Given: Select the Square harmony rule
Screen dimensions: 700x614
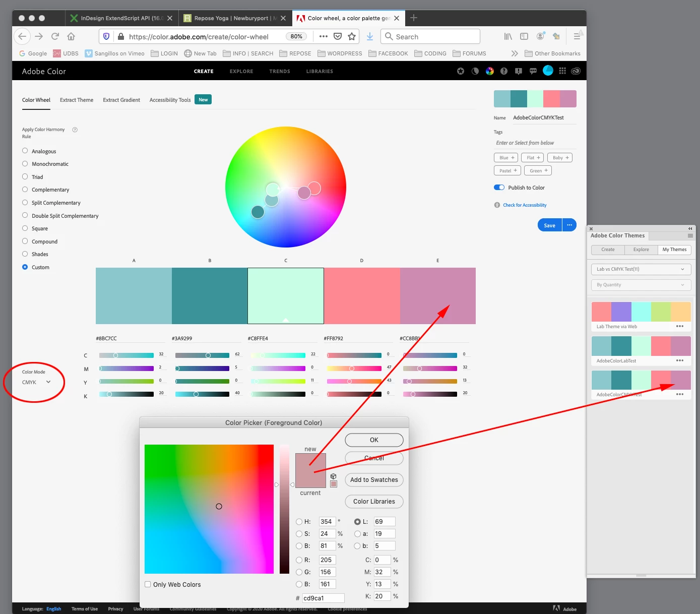Looking at the screenshot, I should pos(25,228).
